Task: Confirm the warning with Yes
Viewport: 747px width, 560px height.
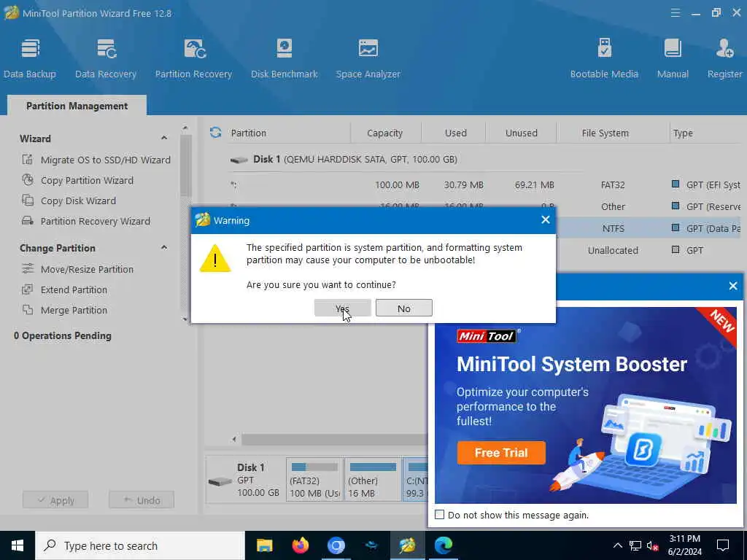Action: (343, 308)
